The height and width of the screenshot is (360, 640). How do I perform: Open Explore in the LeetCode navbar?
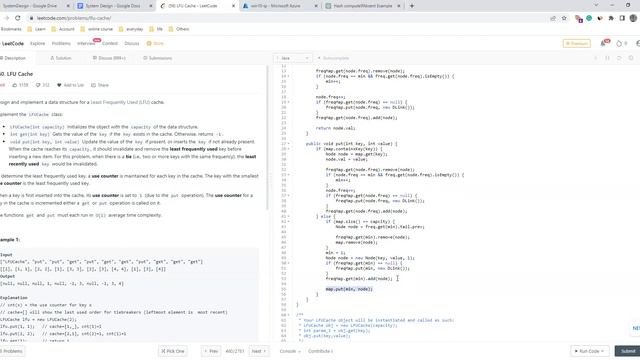(x=38, y=43)
